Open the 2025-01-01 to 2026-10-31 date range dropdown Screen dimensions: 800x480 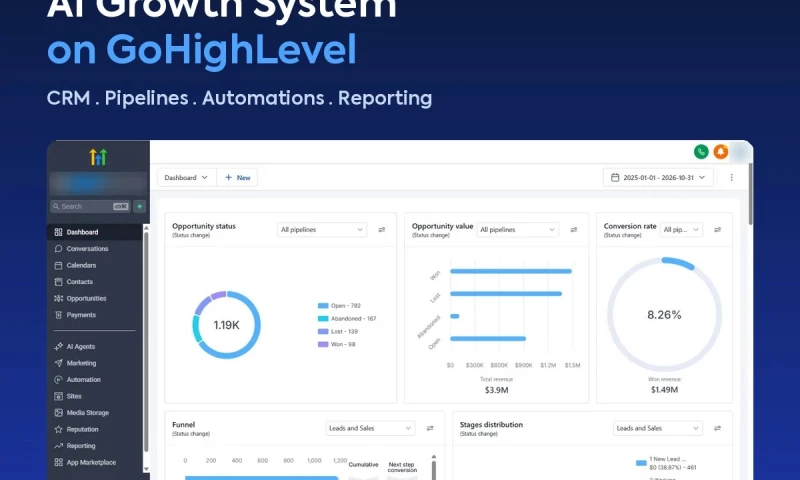coord(658,178)
